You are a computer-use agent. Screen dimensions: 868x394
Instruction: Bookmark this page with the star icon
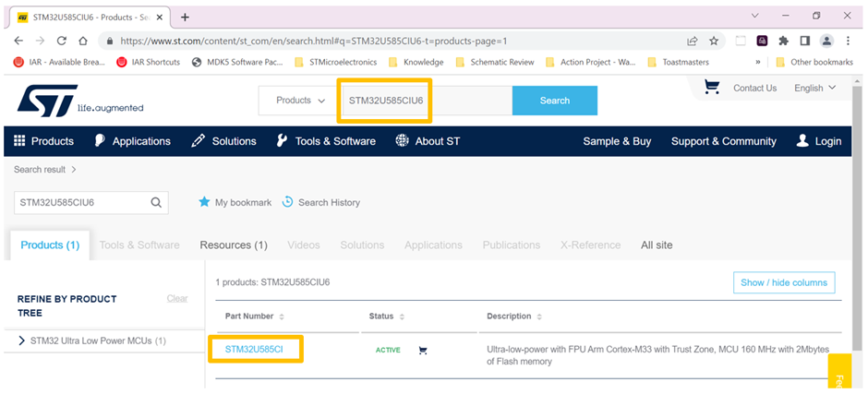714,41
